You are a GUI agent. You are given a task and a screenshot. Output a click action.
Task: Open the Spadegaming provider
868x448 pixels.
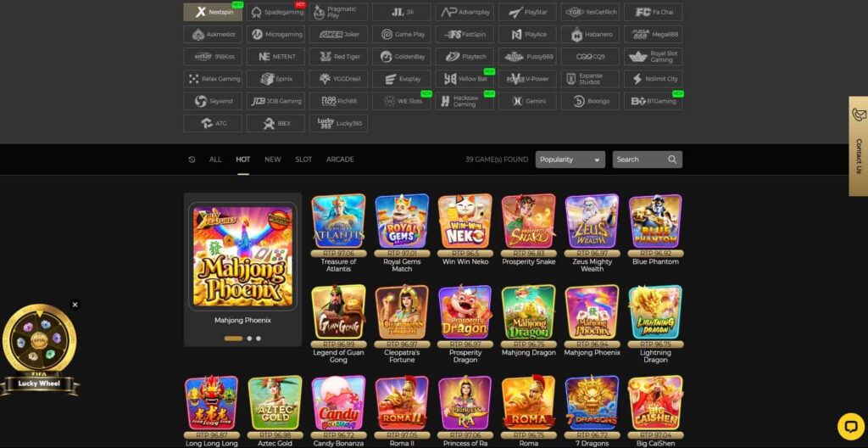[x=275, y=12]
